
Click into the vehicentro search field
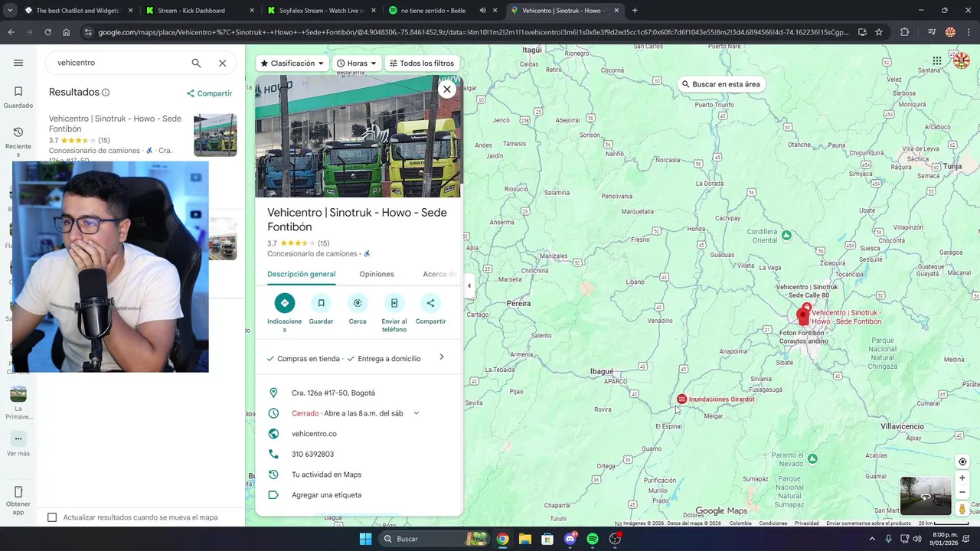(x=119, y=63)
